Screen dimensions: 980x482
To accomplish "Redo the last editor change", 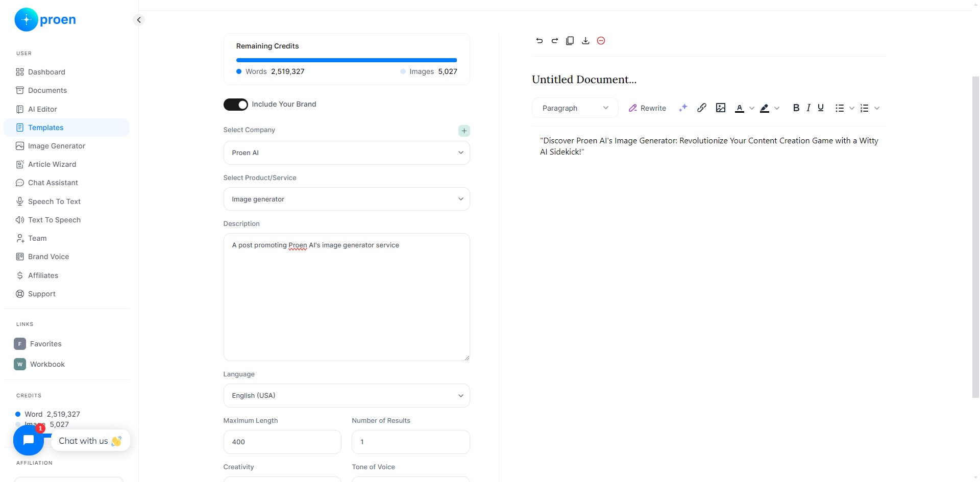I will pos(554,41).
